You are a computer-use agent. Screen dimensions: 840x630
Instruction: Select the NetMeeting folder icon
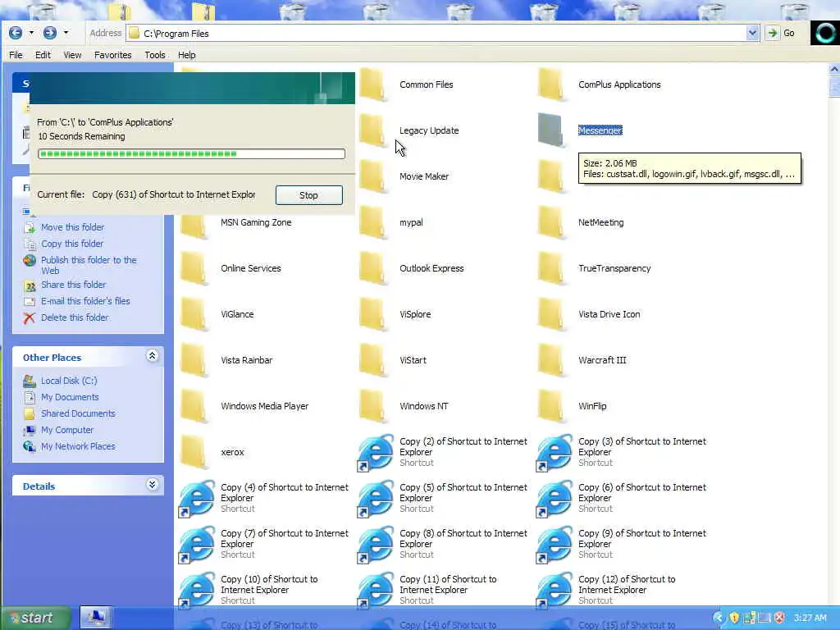point(551,222)
